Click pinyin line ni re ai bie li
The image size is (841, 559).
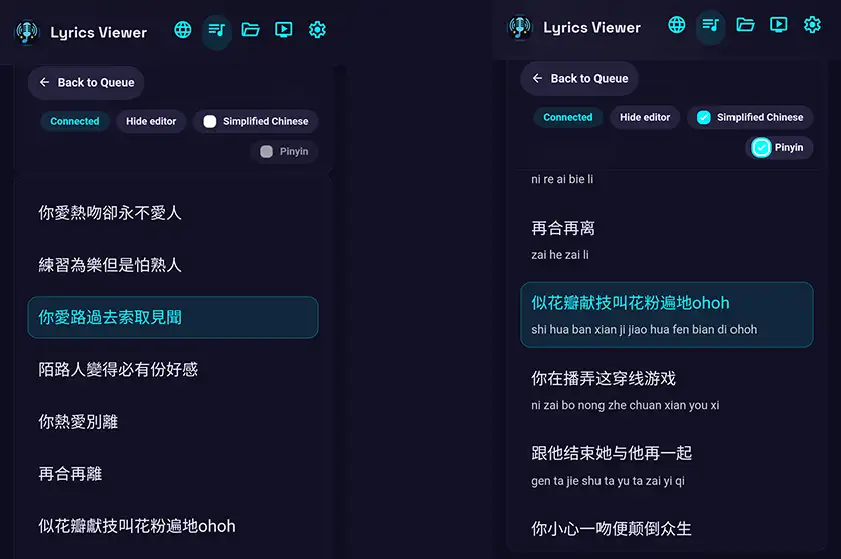(562, 179)
